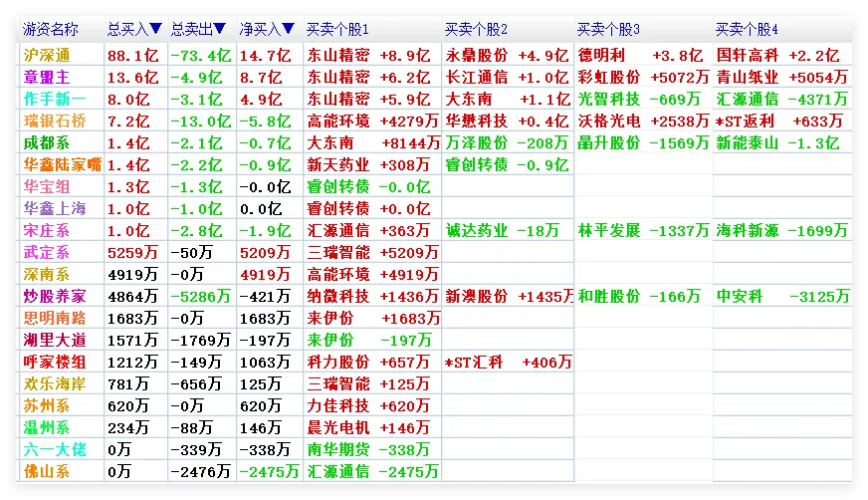Select the 作手新一 row name
868x500 pixels.
point(55,100)
